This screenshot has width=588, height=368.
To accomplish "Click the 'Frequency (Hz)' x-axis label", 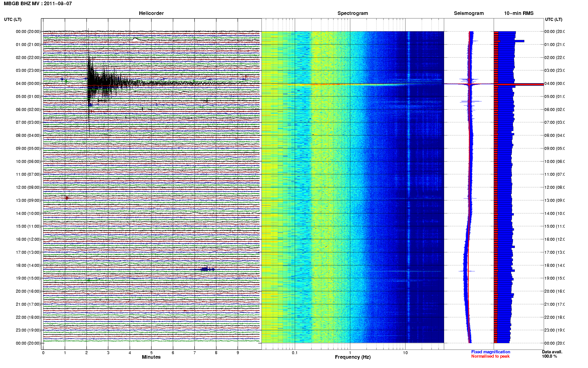I will (x=353, y=357).
